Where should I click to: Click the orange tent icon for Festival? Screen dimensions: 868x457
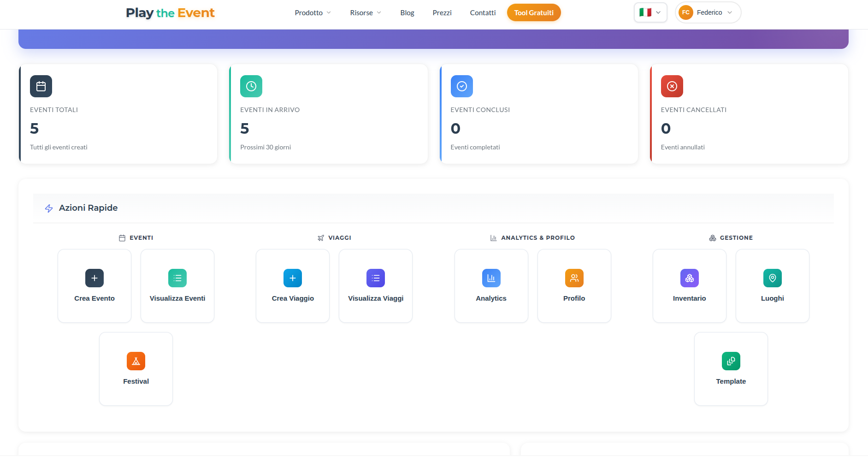coord(136,361)
